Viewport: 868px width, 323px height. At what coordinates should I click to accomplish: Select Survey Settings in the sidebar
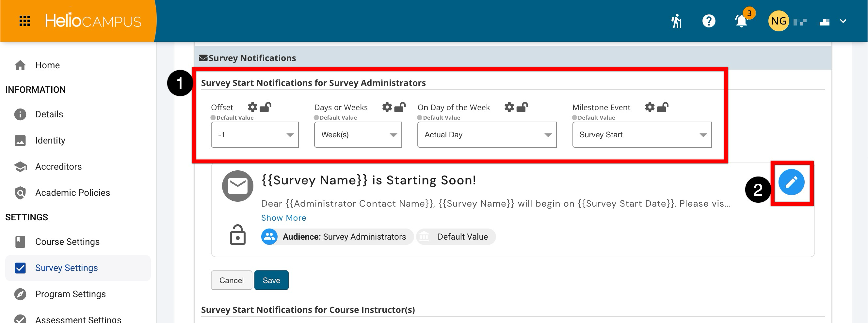click(x=78, y=268)
